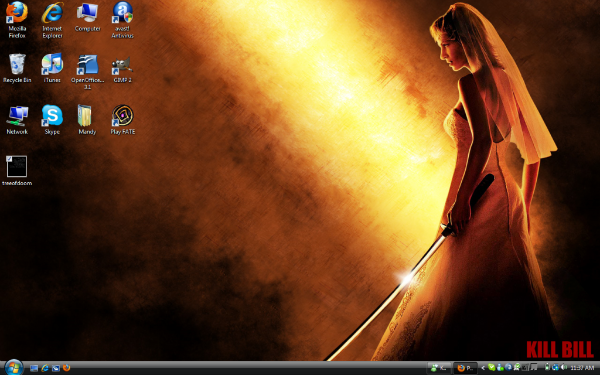Click the taskbar clock showing 11:37 AM
The height and width of the screenshot is (375, 600).
582,368
